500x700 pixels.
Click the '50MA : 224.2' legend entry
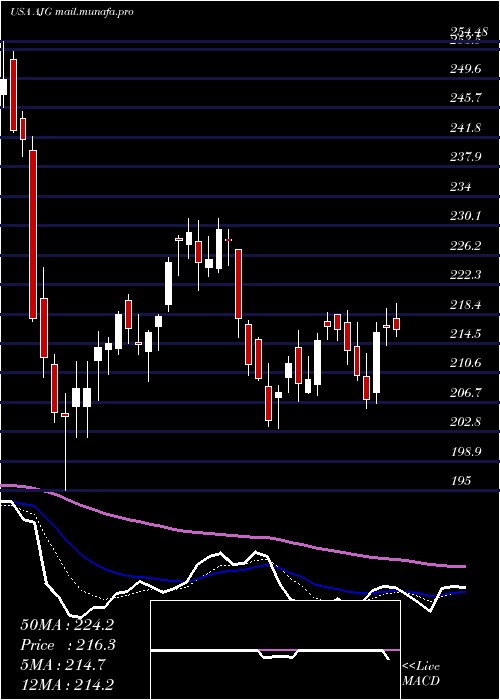coord(67,625)
